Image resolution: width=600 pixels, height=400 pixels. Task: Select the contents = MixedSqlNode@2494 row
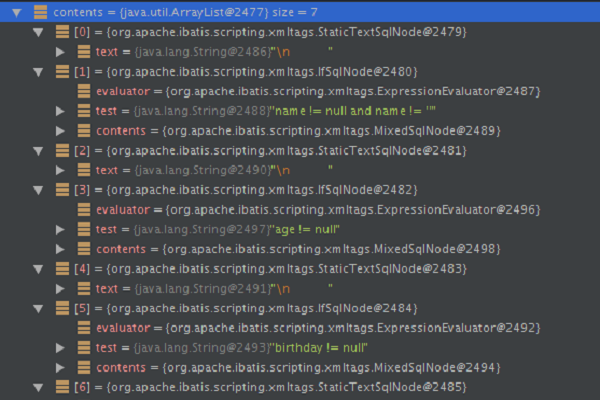300,367
